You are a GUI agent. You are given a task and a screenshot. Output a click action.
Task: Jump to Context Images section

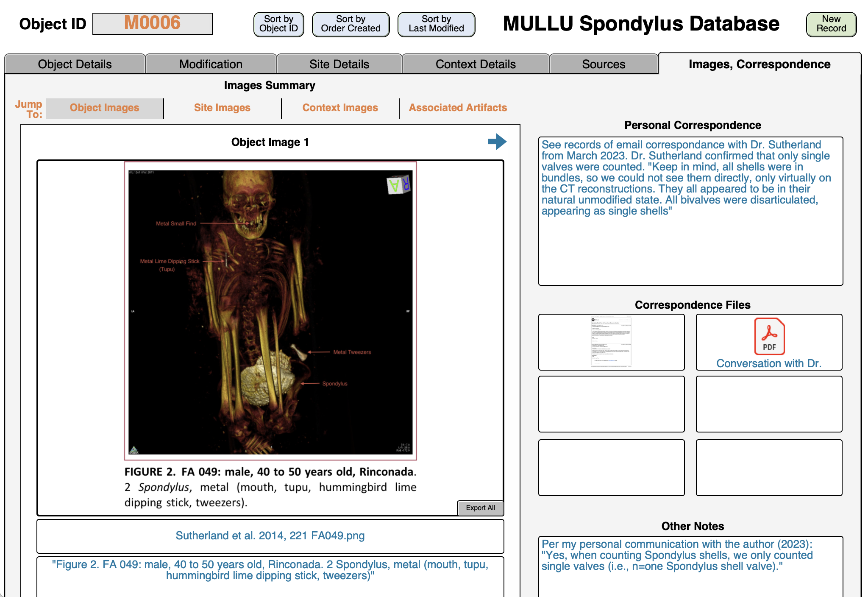(340, 108)
